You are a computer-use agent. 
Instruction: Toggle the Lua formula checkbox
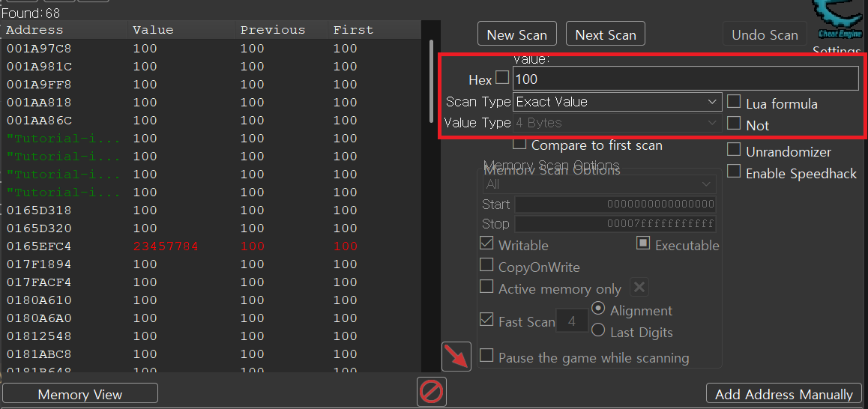pos(734,102)
